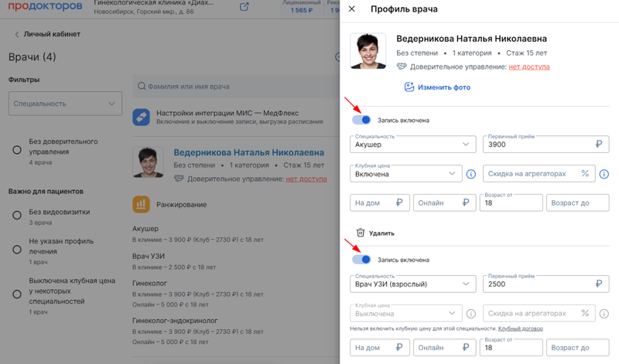The image size is (619, 364).
Task: Click Онлайн price field for Врач УЗИ
Action: (444, 348)
